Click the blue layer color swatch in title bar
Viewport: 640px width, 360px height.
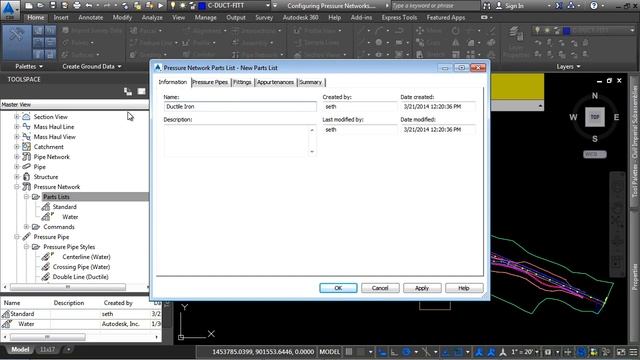pos(202,6)
